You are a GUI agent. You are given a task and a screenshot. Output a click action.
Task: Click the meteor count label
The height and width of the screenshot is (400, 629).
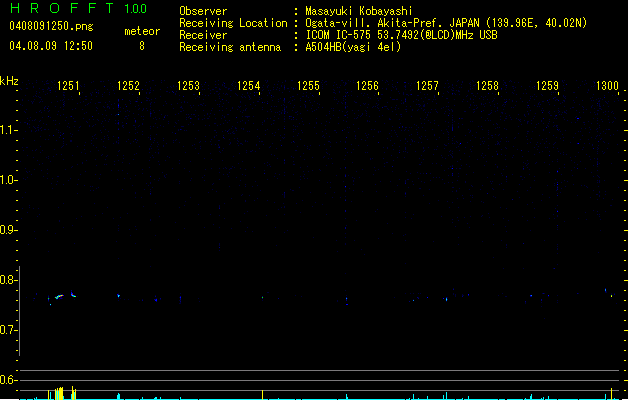coord(142,31)
